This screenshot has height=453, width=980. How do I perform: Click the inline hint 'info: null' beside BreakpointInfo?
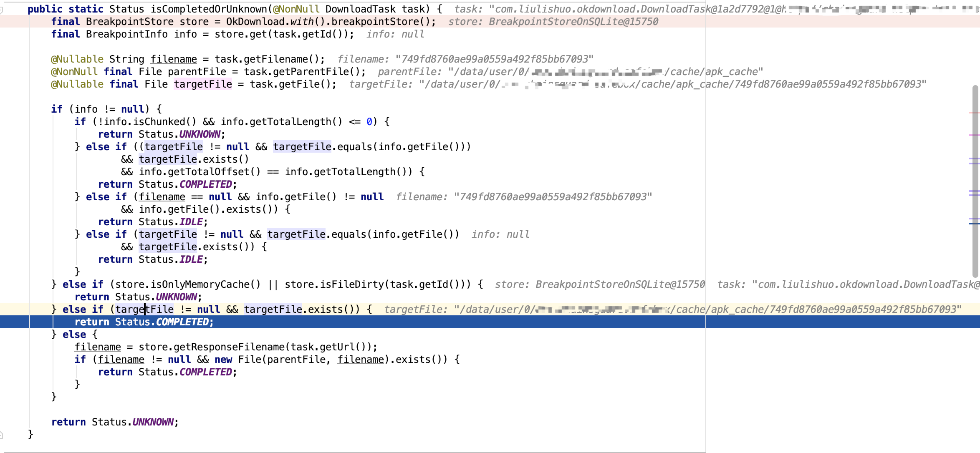pyautogui.click(x=394, y=34)
